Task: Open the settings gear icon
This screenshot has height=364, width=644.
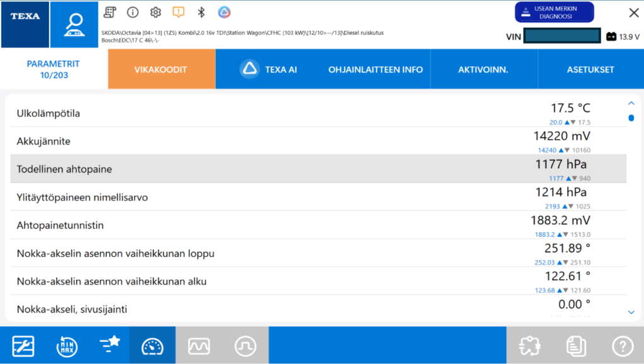Action: pos(156,13)
